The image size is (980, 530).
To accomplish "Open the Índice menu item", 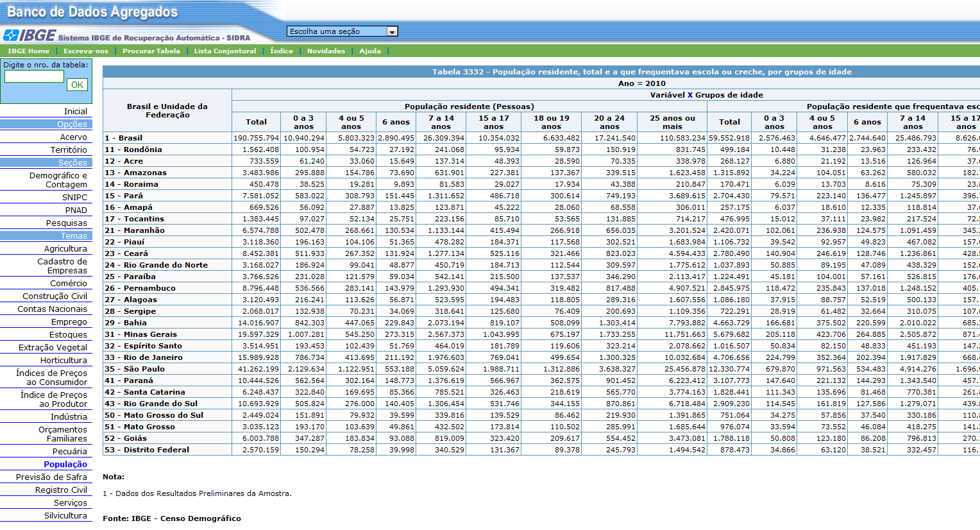I will [x=282, y=51].
